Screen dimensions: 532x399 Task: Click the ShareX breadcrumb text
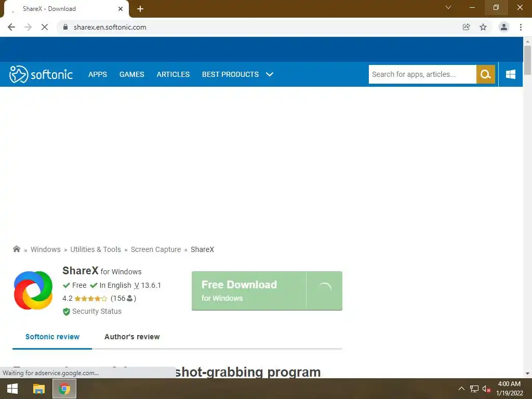202,249
